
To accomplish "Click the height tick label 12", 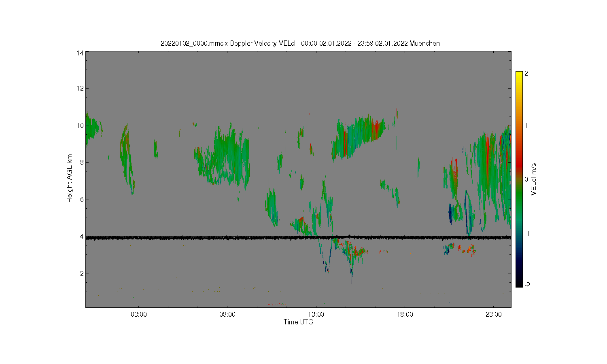I will (80, 89).
